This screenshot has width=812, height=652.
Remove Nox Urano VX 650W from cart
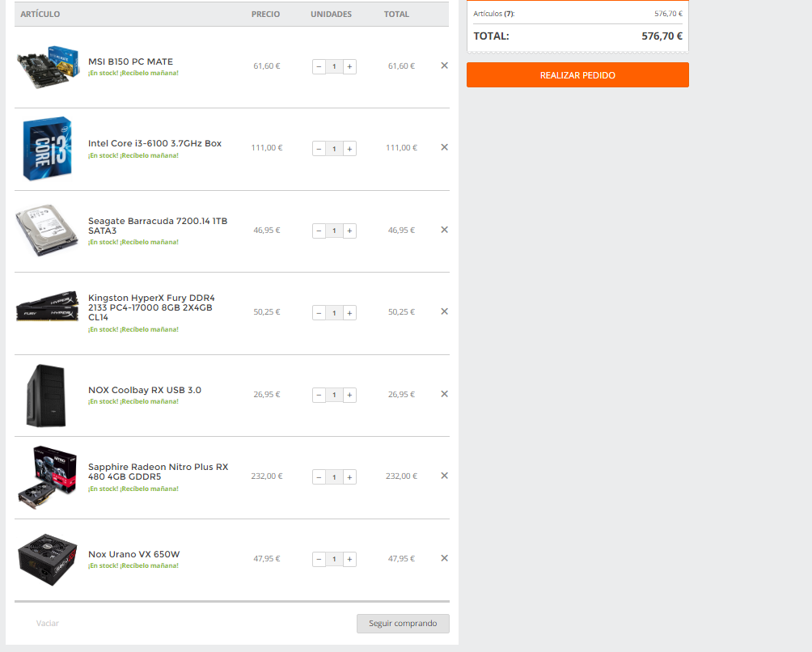click(444, 558)
